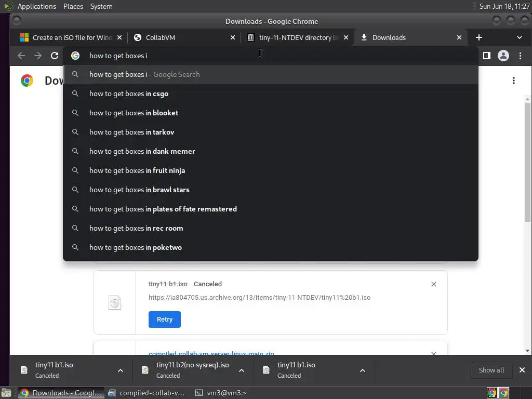Click the first shelf tiny11 b1.iso file icon

24,370
